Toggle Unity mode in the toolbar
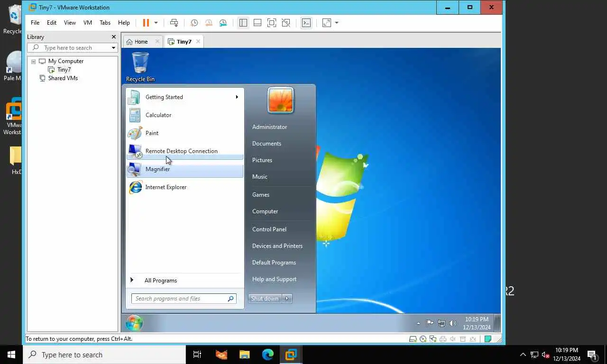Image resolution: width=607 pixels, height=364 pixels. [285, 23]
